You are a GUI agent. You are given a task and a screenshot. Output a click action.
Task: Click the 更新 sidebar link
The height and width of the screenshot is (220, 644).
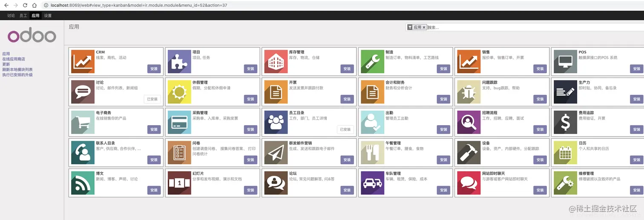click(x=6, y=64)
